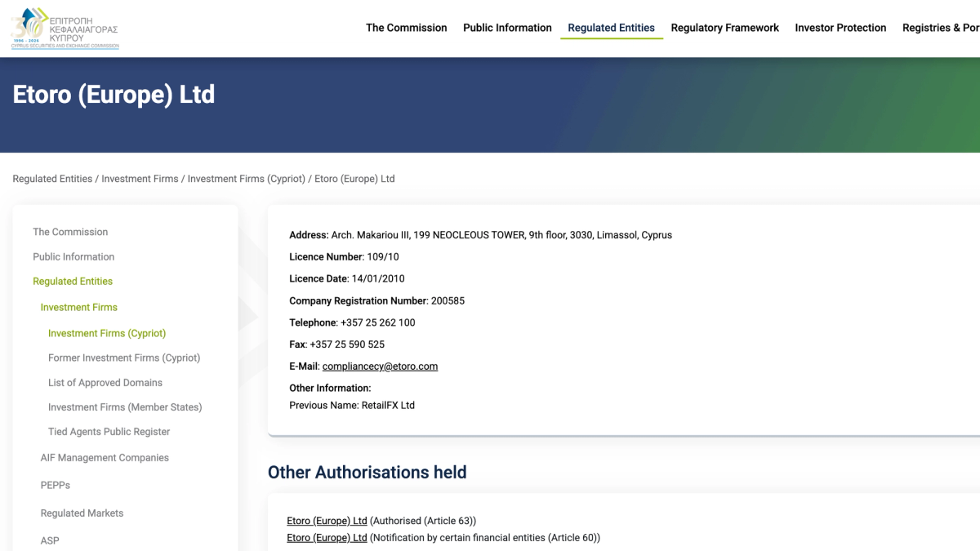
Task: Click the Address line text
Action: point(480,235)
